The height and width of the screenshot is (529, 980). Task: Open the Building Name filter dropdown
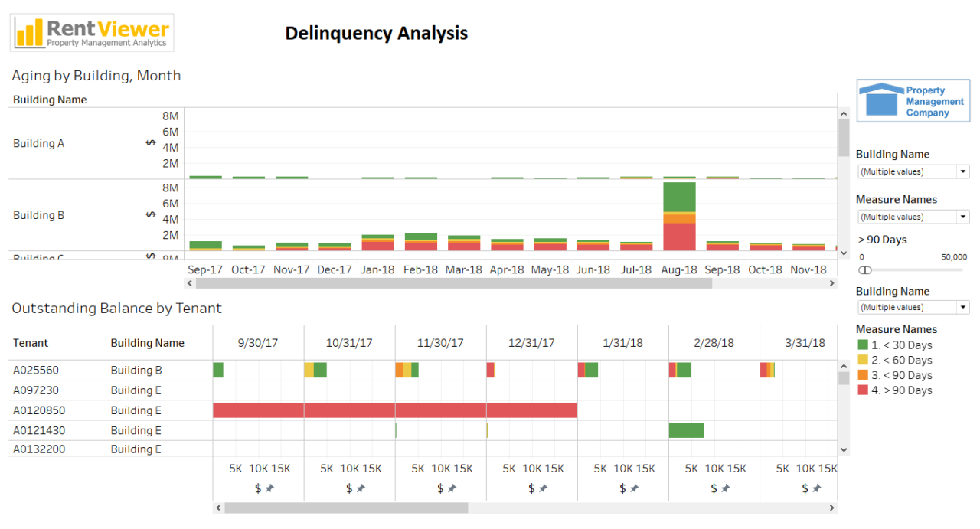tap(913, 171)
